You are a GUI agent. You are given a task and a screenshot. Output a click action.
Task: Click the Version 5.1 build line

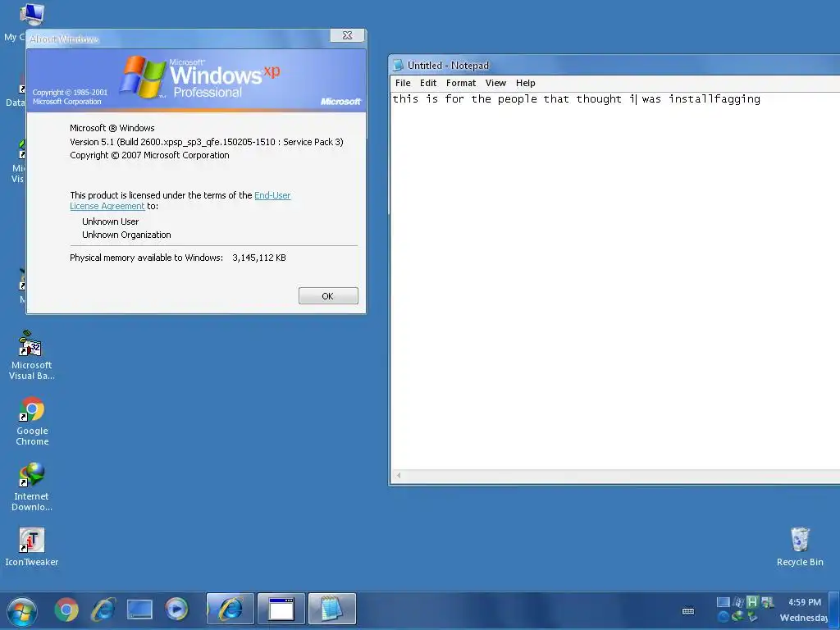pos(206,142)
